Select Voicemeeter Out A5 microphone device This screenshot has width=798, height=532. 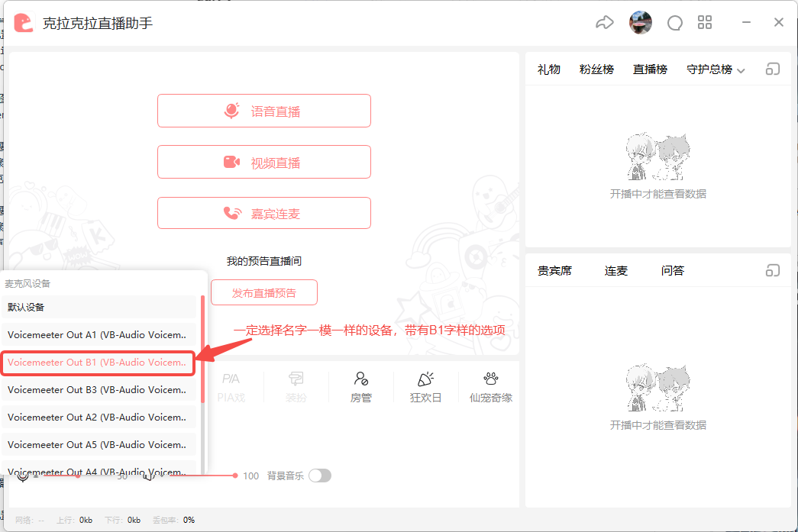tap(99, 444)
